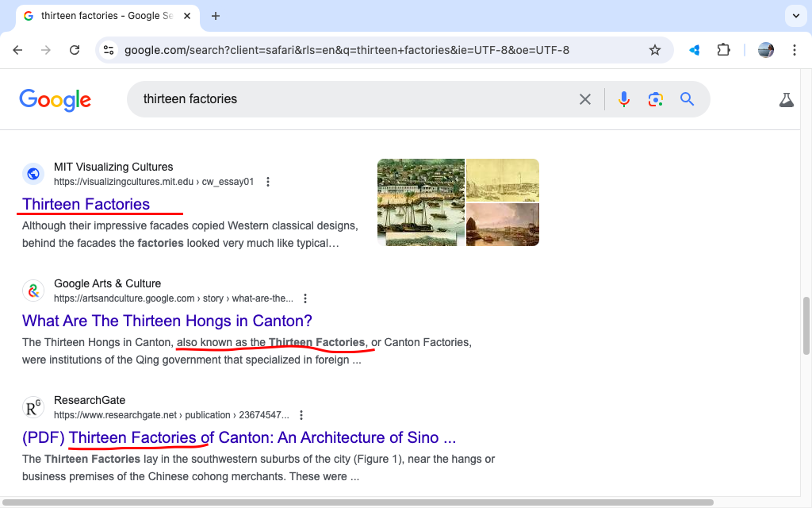The width and height of the screenshot is (812, 508).
Task: Reload the current page
Action: tap(75, 50)
